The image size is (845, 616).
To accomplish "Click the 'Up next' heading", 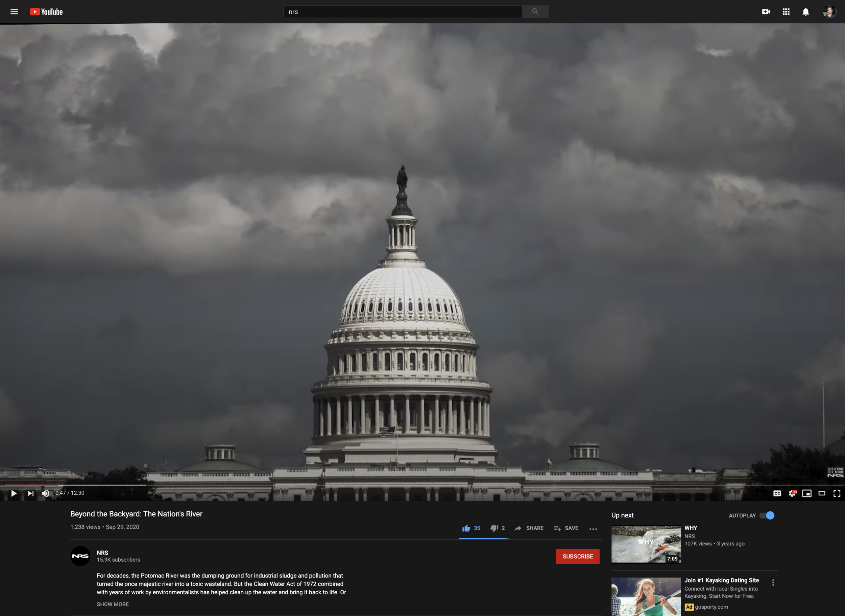I will (622, 515).
